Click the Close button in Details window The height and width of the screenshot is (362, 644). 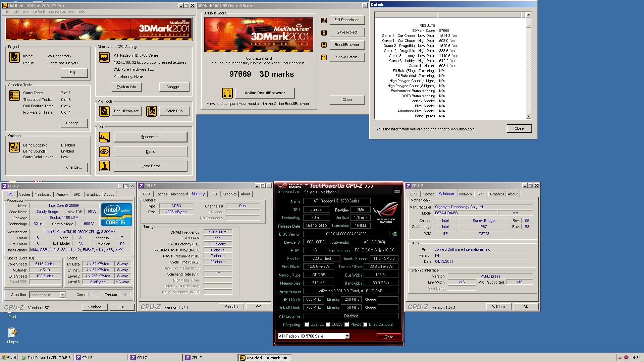(519, 128)
